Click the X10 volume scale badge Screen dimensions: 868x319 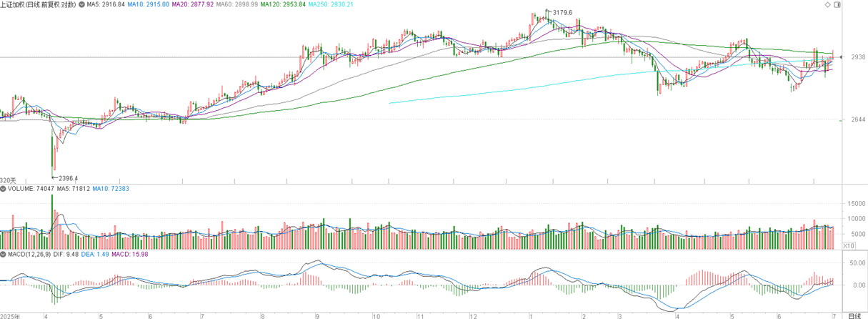click(849, 245)
